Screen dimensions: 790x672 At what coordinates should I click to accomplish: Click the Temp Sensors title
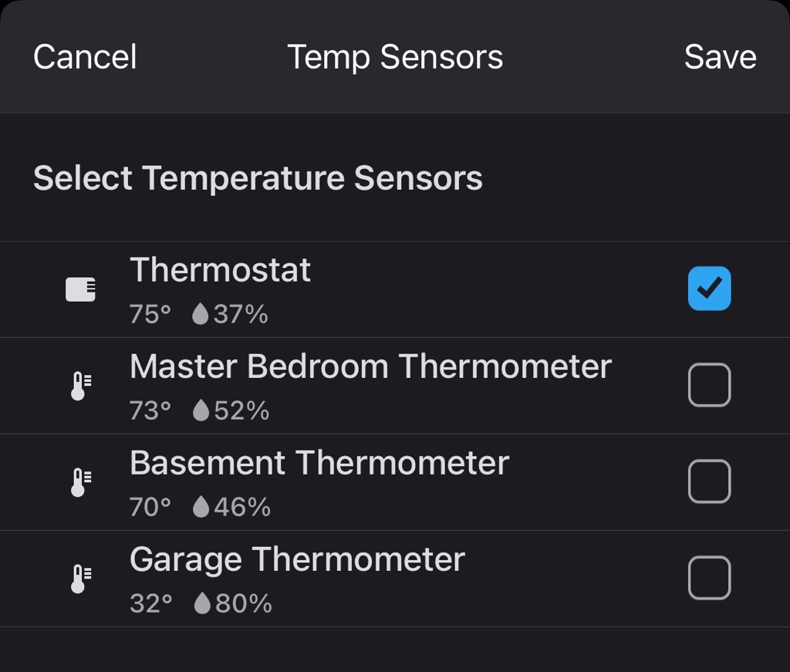point(395,57)
